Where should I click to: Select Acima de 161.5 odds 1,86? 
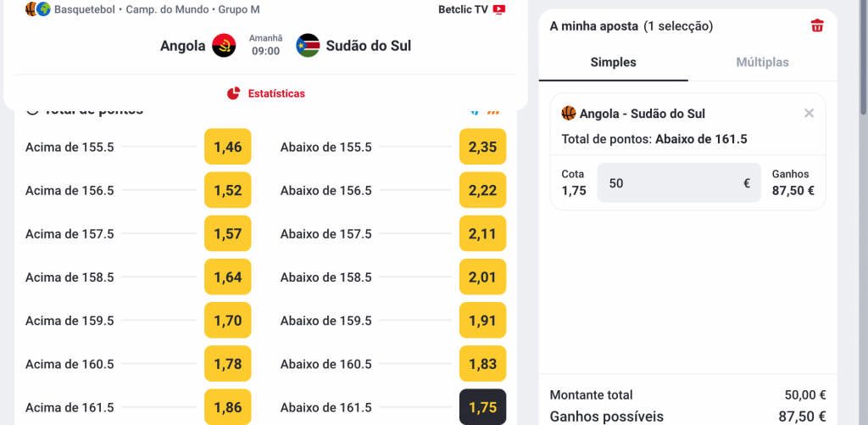pos(228,407)
